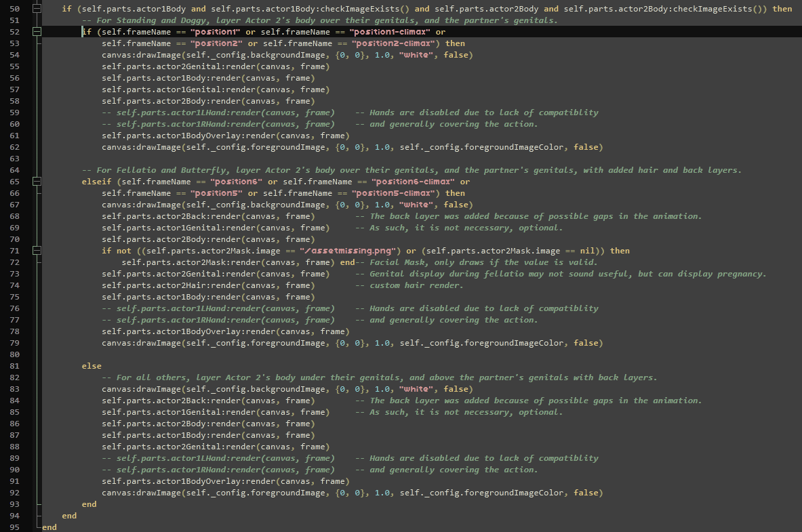This screenshot has width=802, height=532.
Task: Select line number 95 in the gutter
Action: click(x=14, y=527)
